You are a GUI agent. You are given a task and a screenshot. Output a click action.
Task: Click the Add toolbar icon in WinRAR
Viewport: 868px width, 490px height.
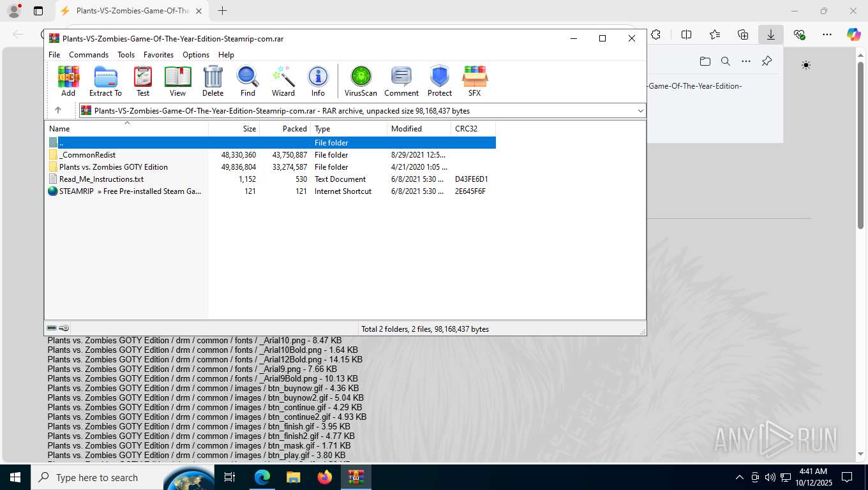coord(68,81)
